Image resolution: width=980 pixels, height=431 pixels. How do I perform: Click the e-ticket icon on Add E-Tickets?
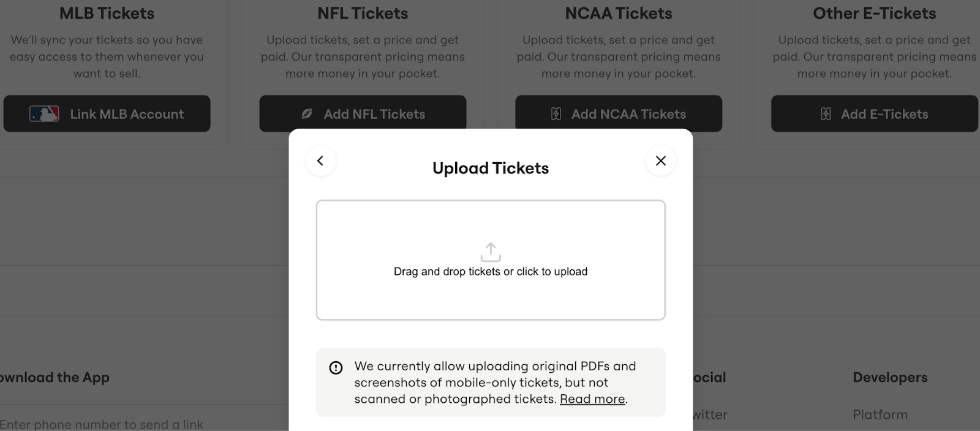[x=826, y=113]
